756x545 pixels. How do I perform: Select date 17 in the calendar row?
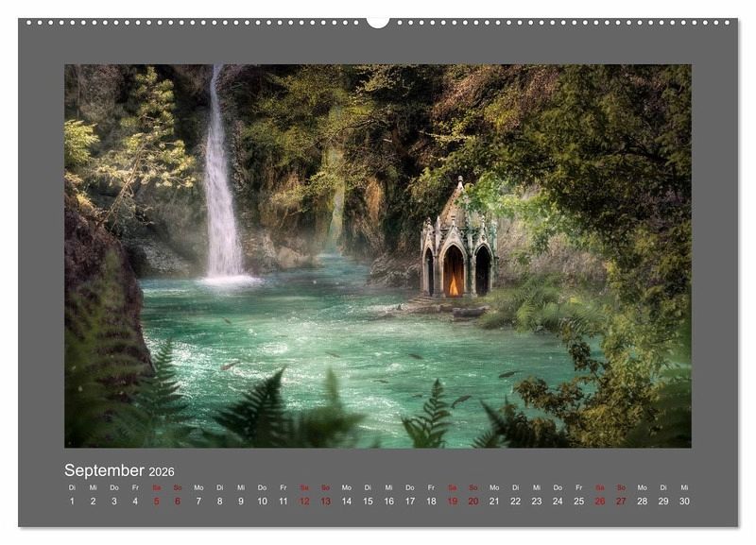pos(410,502)
